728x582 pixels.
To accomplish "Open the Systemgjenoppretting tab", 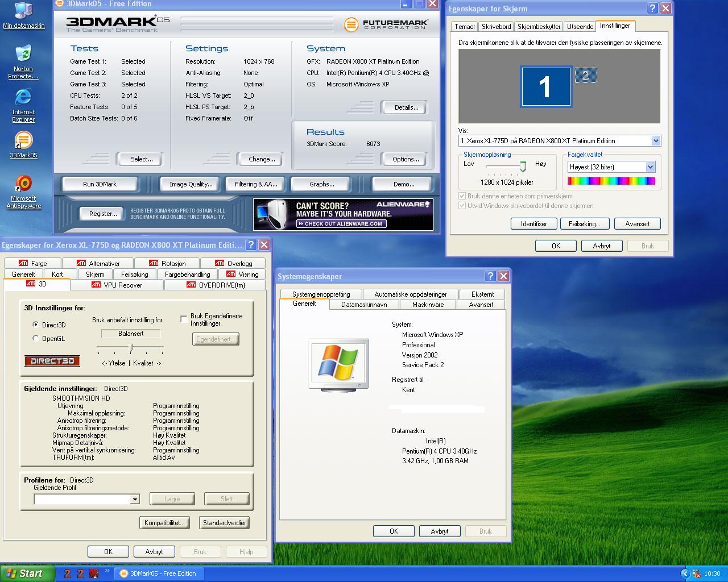I will 321,294.
